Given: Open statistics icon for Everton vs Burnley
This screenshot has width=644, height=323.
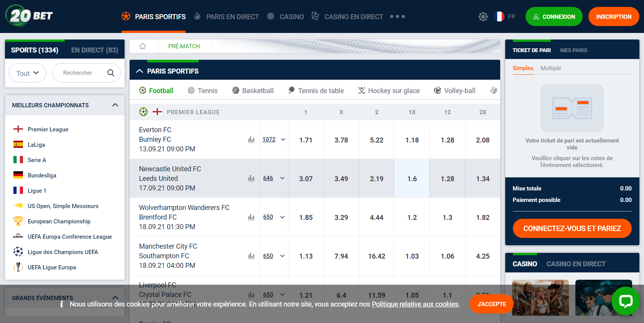Looking at the screenshot, I should (x=251, y=140).
